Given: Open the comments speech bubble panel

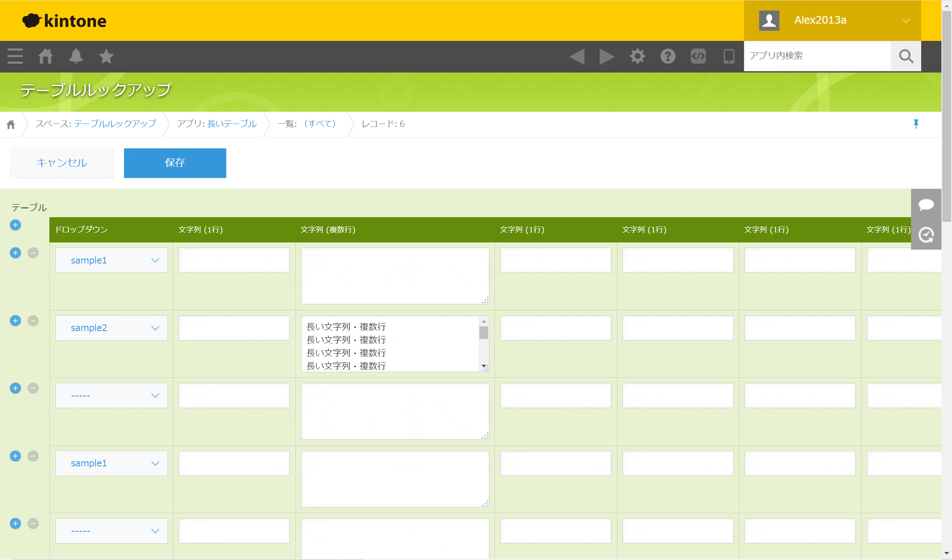Looking at the screenshot, I should pyautogui.click(x=926, y=205).
